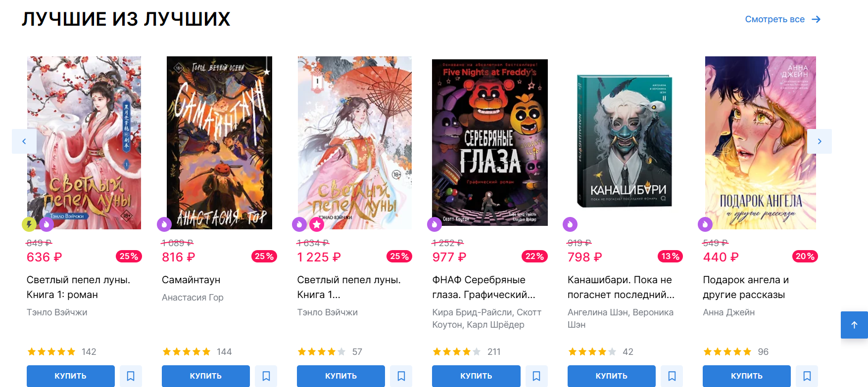Viewport: 868px width, 387px height.
Task: Buy the Канашибари book with Купить
Action: (612, 376)
